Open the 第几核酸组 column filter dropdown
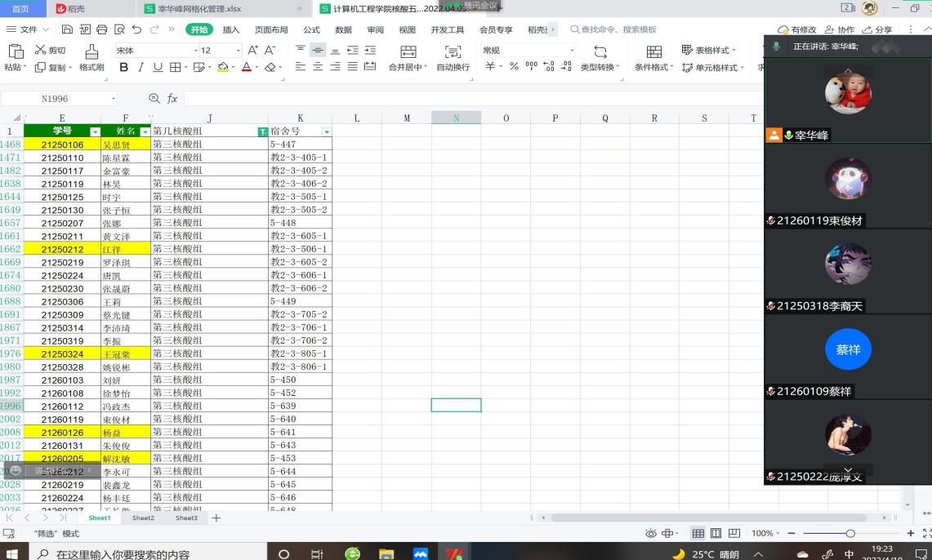This screenshot has width=932, height=560. pyautogui.click(x=263, y=131)
